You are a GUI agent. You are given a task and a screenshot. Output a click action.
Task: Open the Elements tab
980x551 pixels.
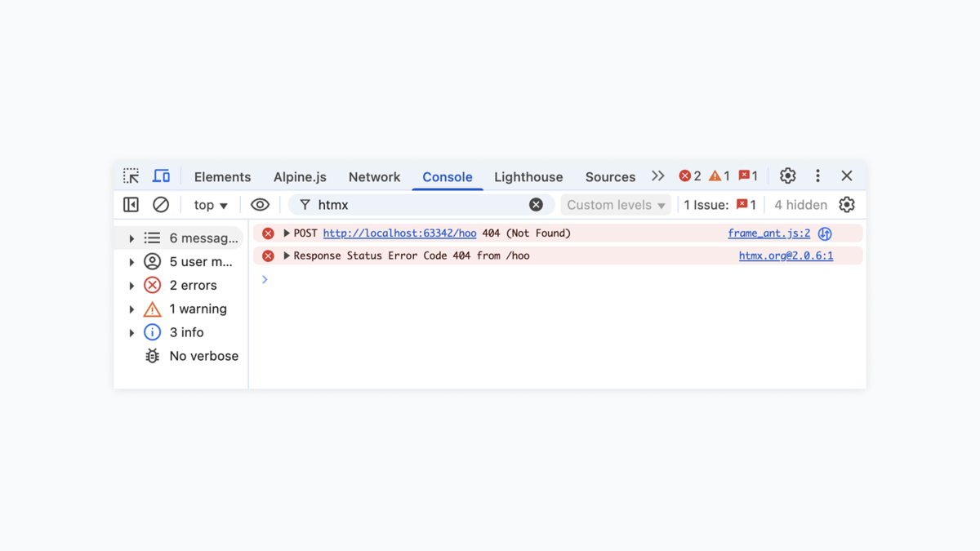click(222, 177)
